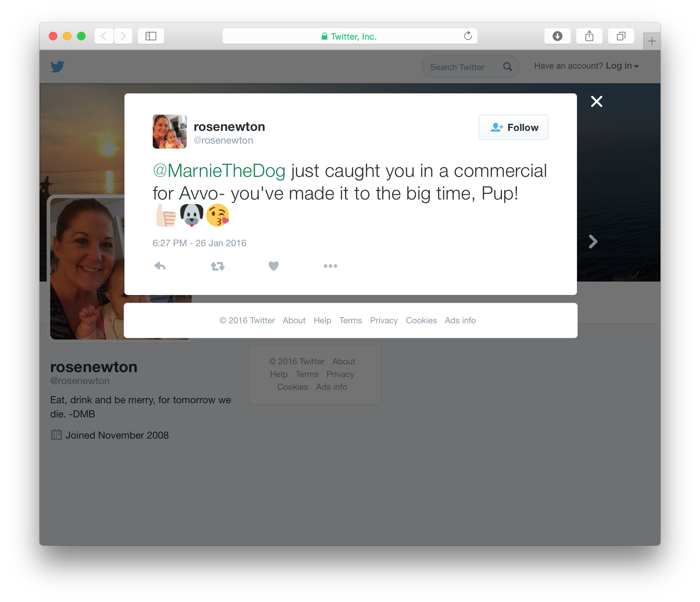Image resolution: width=700 pixels, height=602 pixels.
Task: Reply to the tweet
Action: click(x=160, y=266)
